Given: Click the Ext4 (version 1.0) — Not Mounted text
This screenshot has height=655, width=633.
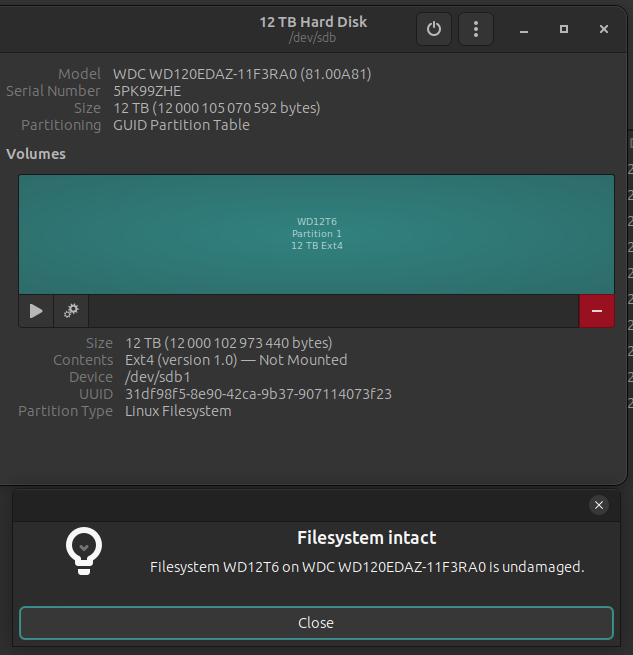Looking at the screenshot, I should click(x=236, y=360).
